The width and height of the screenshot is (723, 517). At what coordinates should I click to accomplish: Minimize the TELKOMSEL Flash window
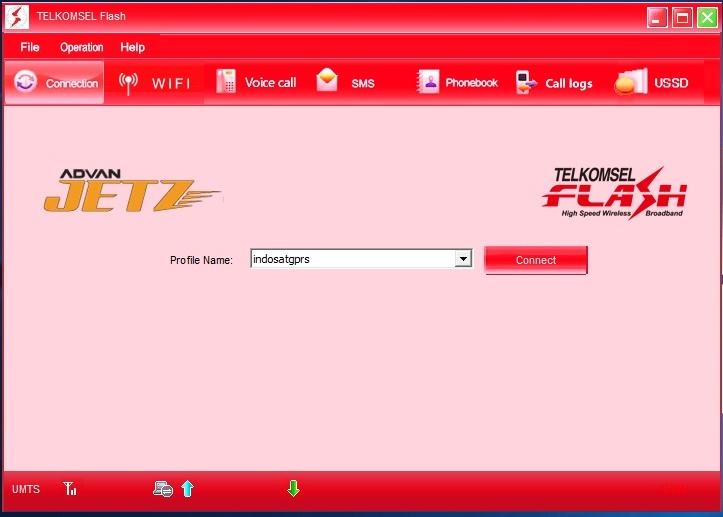tap(657, 18)
